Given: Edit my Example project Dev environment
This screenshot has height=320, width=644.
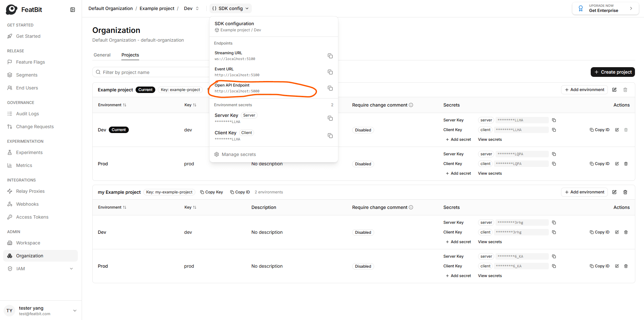Looking at the screenshot, I should [x=617, y=232].
